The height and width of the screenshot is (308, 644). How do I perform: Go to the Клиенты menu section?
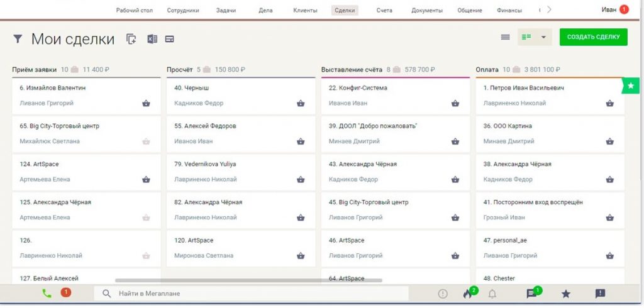click(305, 10)
